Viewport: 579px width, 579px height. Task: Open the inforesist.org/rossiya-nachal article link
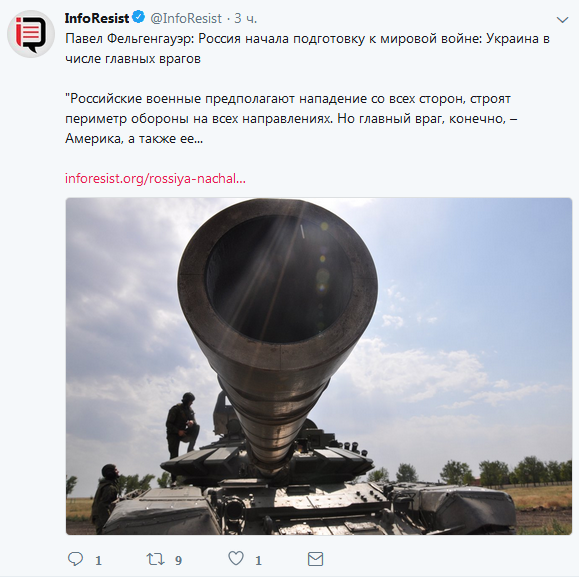(155, 179)
